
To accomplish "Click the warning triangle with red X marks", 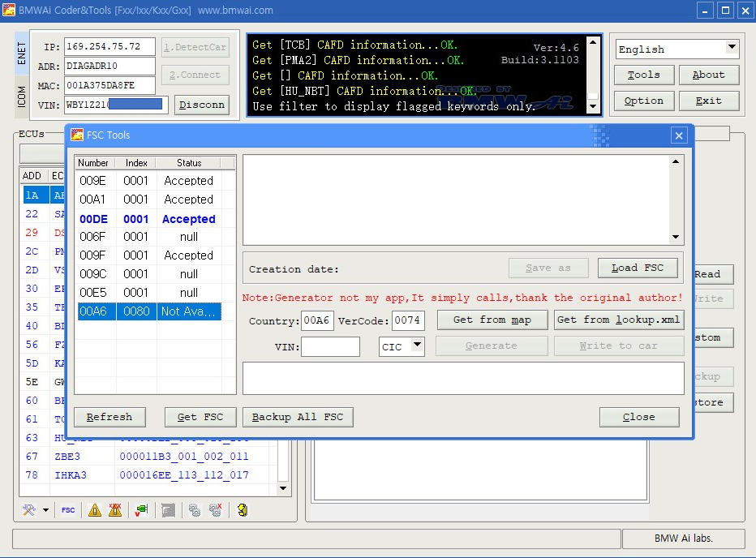I will pyautogui.click(x=115, y=510).
